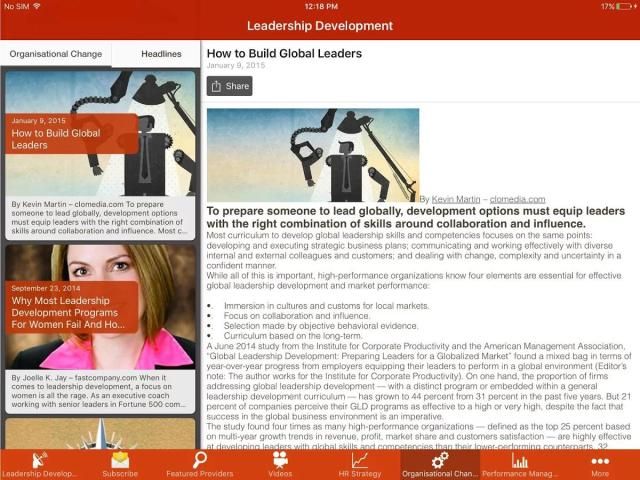This screenshot has height=480, width=640.
Task: Open Featured Providers magnifier icon
Action: click(x=200, y=461)
